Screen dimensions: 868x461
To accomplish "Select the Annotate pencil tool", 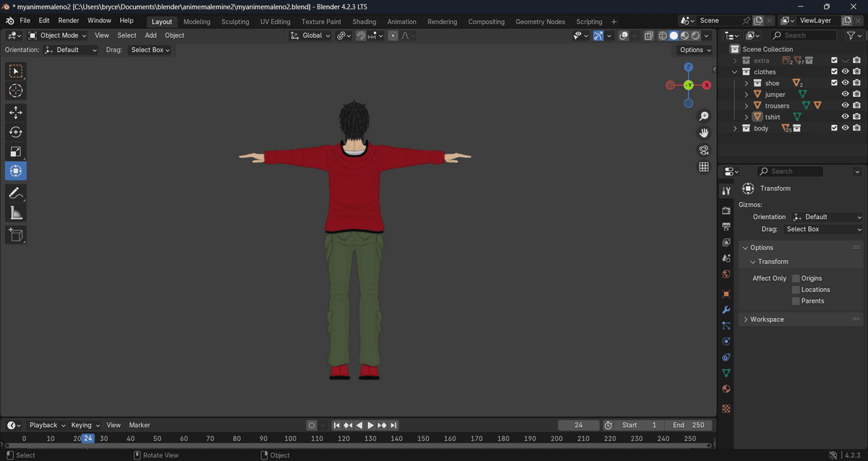I will coord(16,193).
